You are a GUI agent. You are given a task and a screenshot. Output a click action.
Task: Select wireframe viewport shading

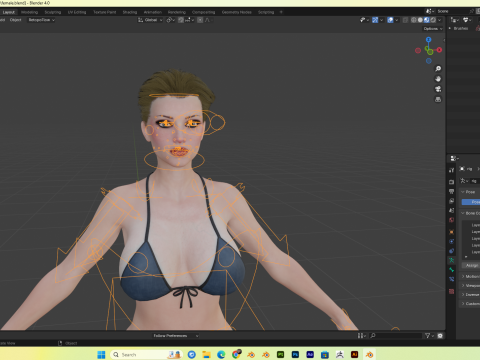414,20
